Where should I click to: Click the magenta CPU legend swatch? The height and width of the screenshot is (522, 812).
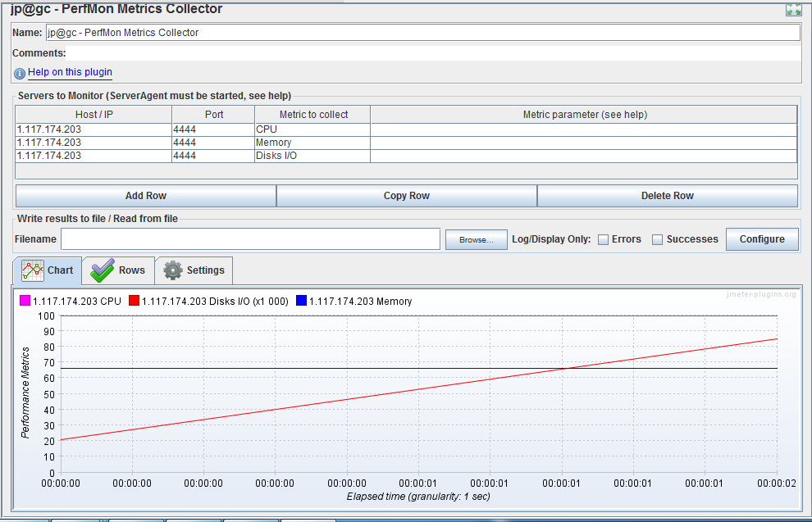click(x=25, y=301)
